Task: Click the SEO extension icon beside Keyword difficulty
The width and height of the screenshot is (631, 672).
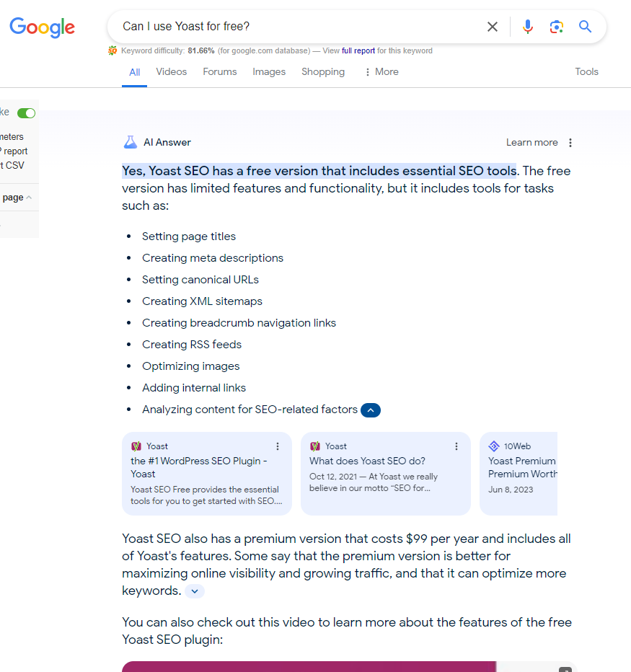Action: (x=112, y=50)
